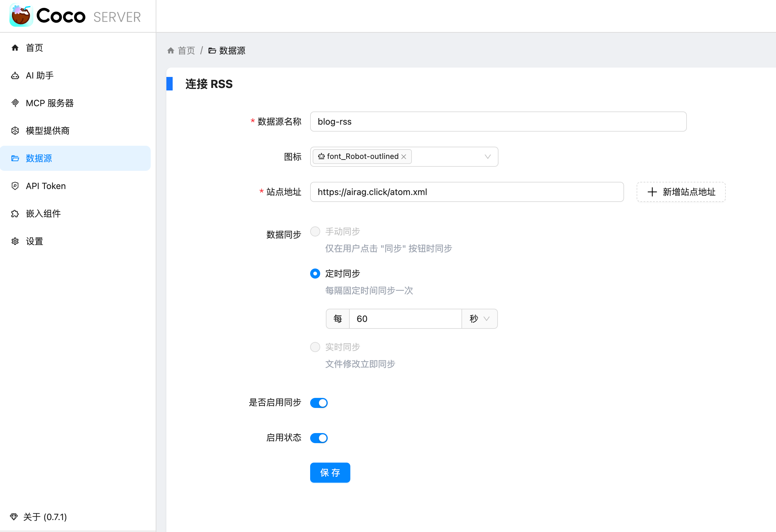The height and width of the screenshot is (532, 776).
Task: Toggle the 是否启用同步 switch
Action: [x=319, y=403]
